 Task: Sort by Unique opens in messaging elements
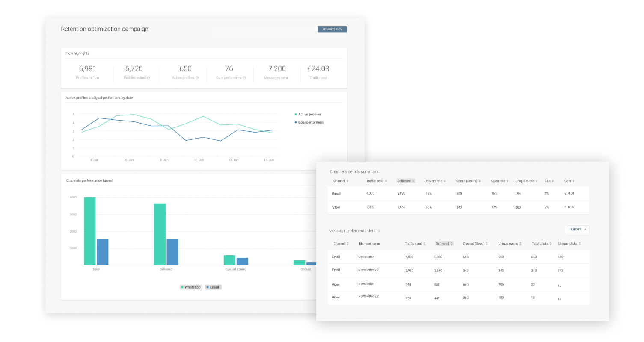coord(510,243)
